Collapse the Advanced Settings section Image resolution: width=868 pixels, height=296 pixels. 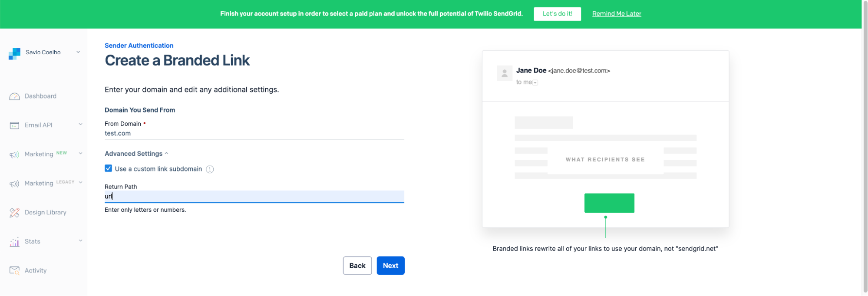click(136, 154)
